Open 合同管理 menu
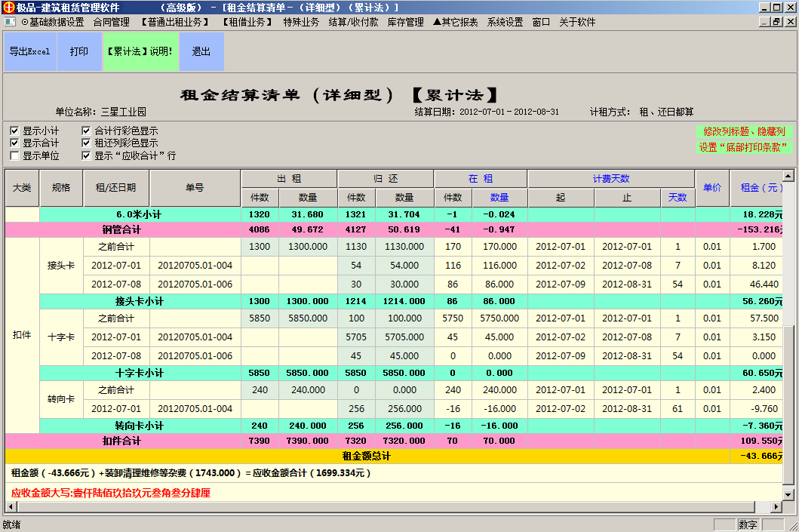The image size is (799, 532). pyautogui.click(x=111, y=22)
